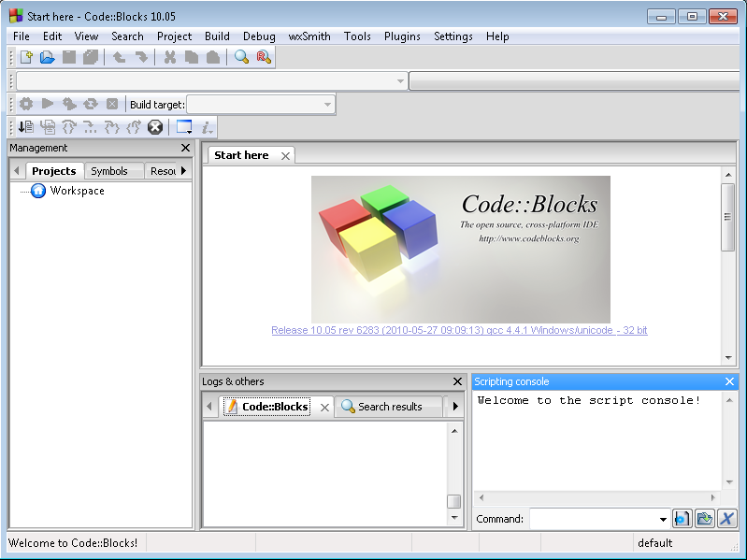Close the Management panel

coord(186,148)
